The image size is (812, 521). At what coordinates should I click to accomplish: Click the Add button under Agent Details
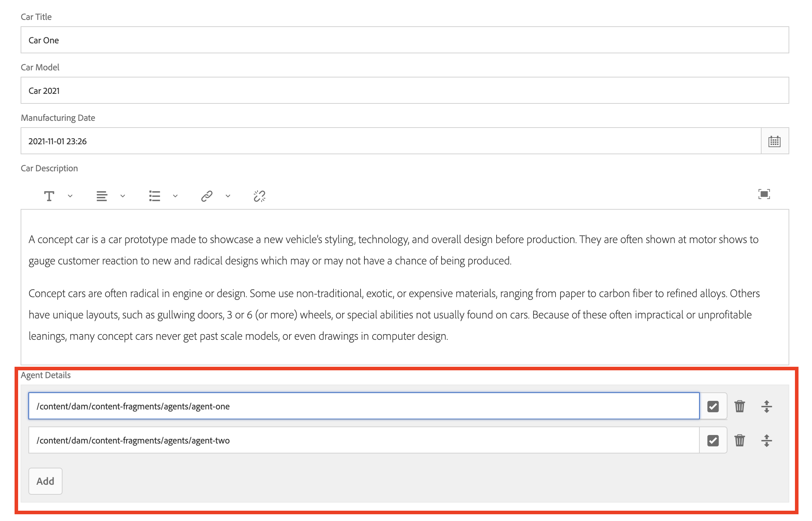pos(45,481)
